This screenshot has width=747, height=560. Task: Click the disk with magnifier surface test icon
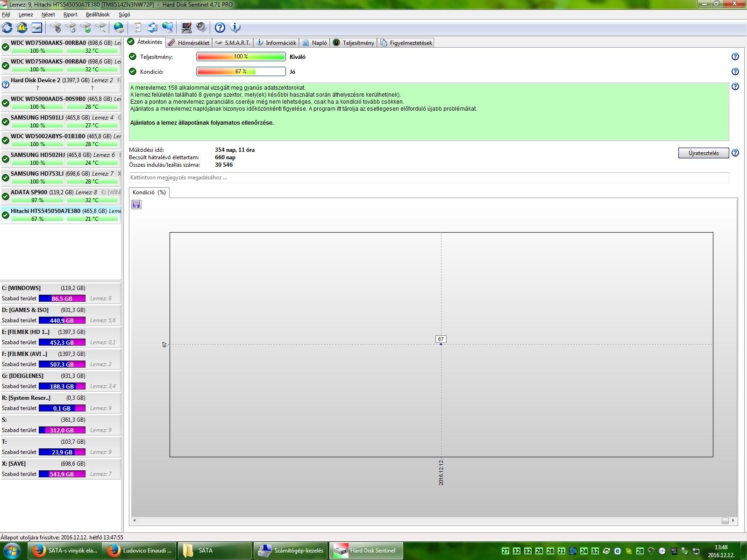100,28
